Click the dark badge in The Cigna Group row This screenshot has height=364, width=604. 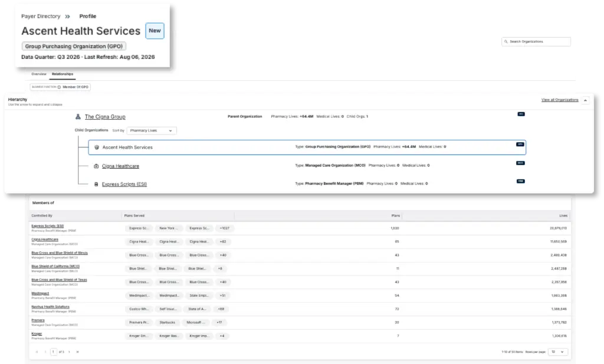pyautogui.click(x=521, y=114)
